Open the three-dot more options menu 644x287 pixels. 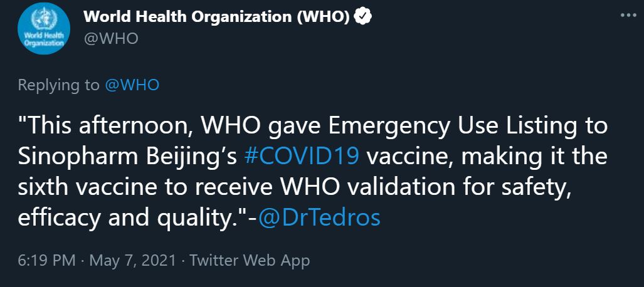click(x=628, y=15)
